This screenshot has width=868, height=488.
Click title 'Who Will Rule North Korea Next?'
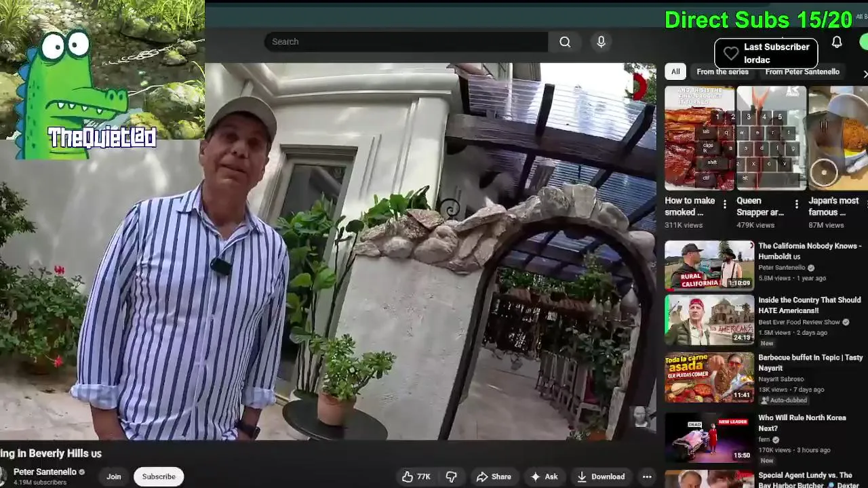(x=802, y=423)
